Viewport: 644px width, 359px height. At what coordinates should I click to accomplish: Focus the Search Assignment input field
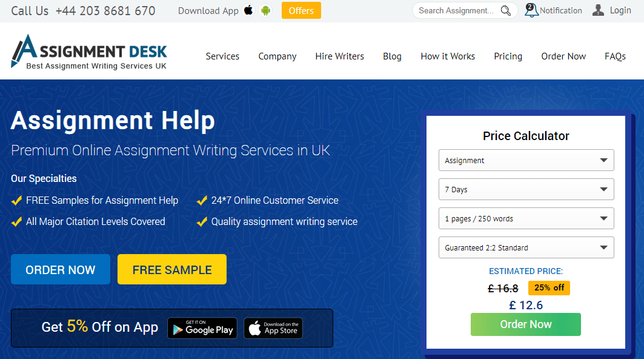tap(457, 11)
